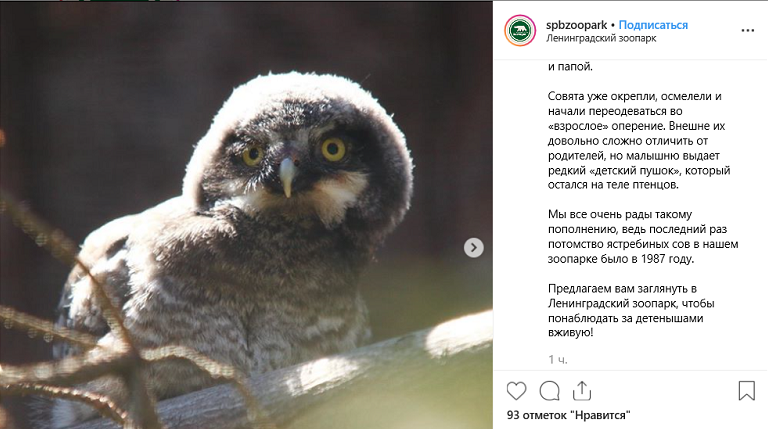The height and width of the screenshot is (429, 768).
Task: Click the "и папой." caption line
Action: pyautogui.click(x=570, y=67)
